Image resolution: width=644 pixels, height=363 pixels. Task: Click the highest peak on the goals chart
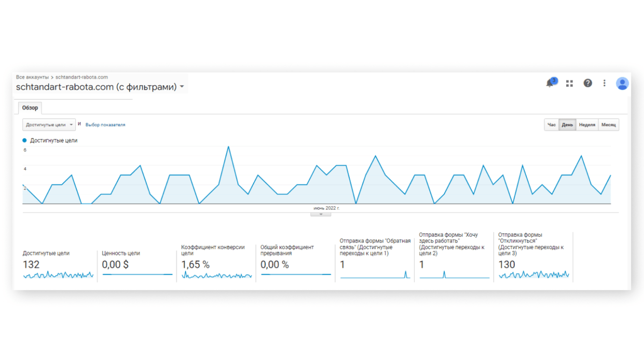[x=228, y=146]
